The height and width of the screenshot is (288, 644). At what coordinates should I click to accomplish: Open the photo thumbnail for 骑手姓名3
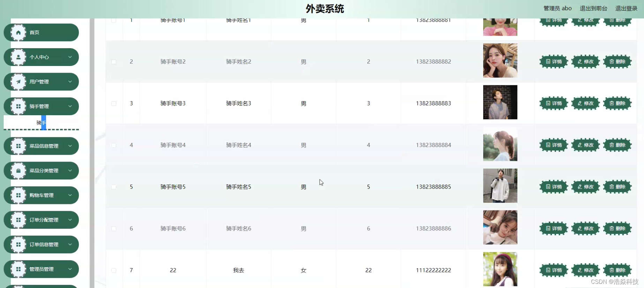click(500, 102)
